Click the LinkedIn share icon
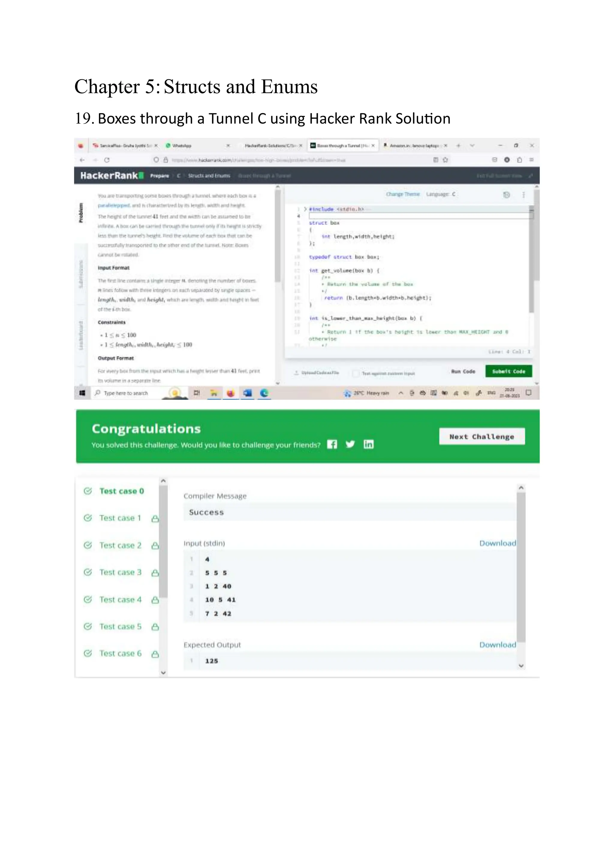614x868 pixels. (x=368, y=444)
